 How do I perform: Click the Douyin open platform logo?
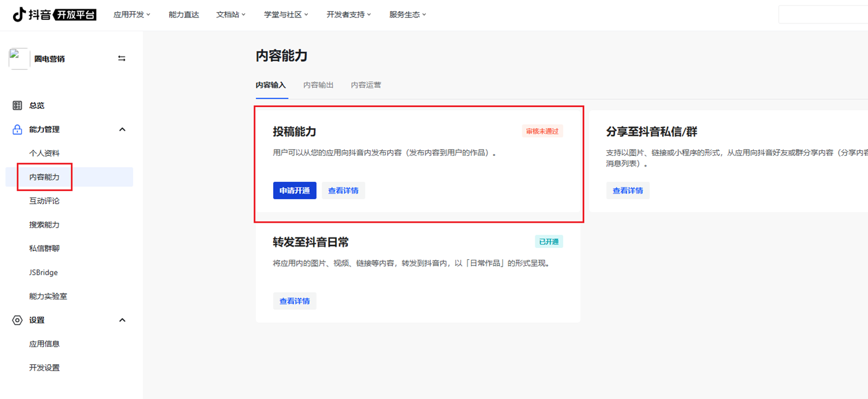[54, 14]
